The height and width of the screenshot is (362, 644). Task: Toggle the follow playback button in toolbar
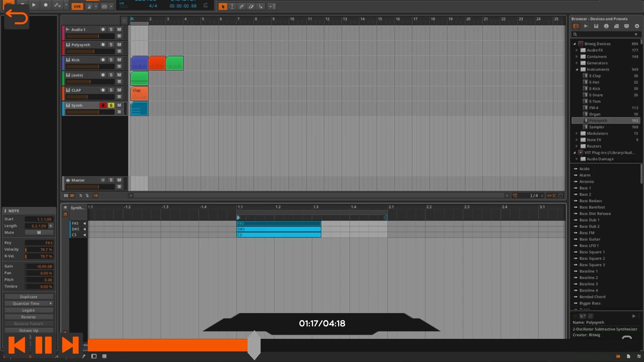[x=272, y=6]
